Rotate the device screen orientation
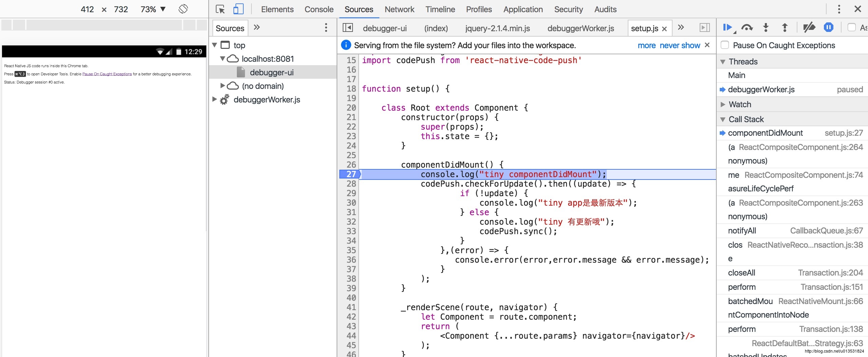The image size is (868, 357). [183, 9]
